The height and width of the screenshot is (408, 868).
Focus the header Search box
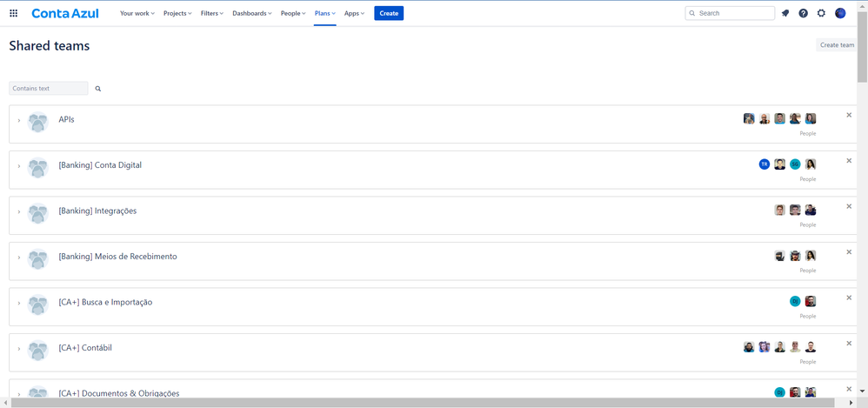point(730,13)
